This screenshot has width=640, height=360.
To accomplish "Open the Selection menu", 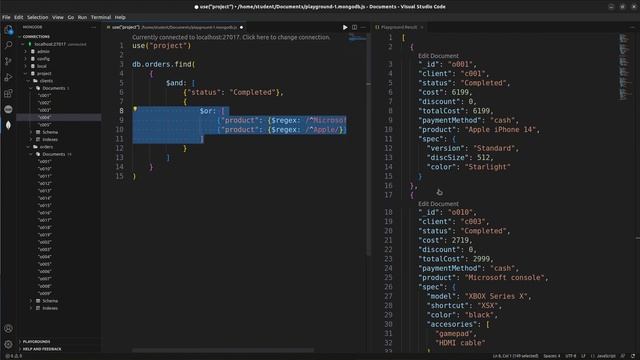I will click(x=38, y=17).
